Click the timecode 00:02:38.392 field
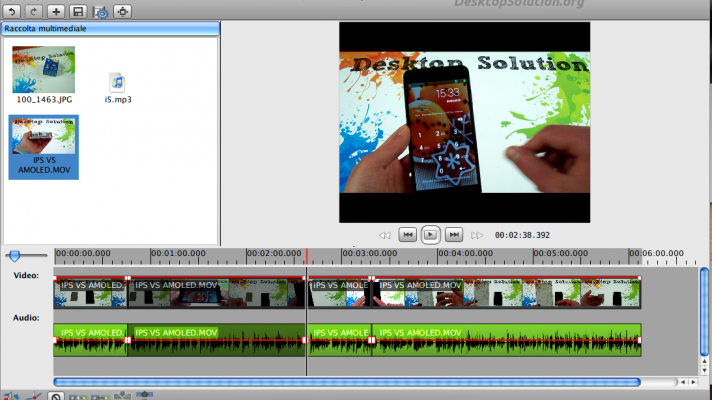This screenshot has width=712, height=400. pyautogui.click(x=522, y=235)
